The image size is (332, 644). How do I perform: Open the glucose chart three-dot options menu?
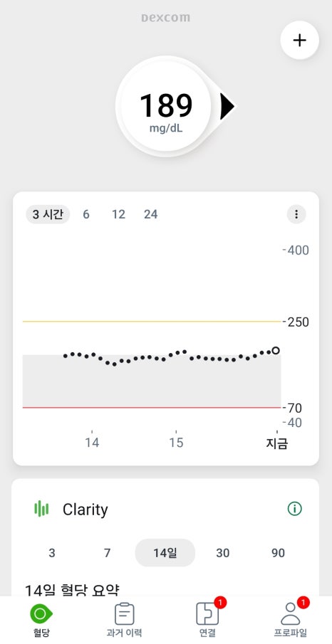point(296,214)
